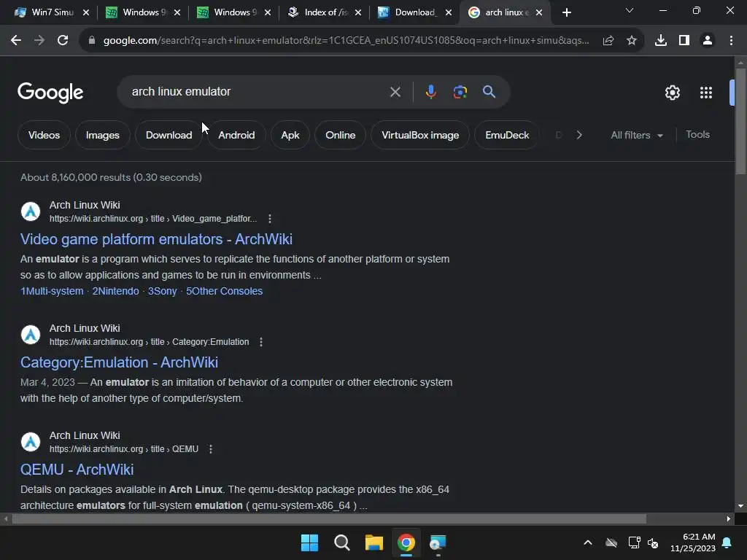Toggle Chrome side panel icon
Viewport: 747px width, 560px height.
[x=684, y=41]
